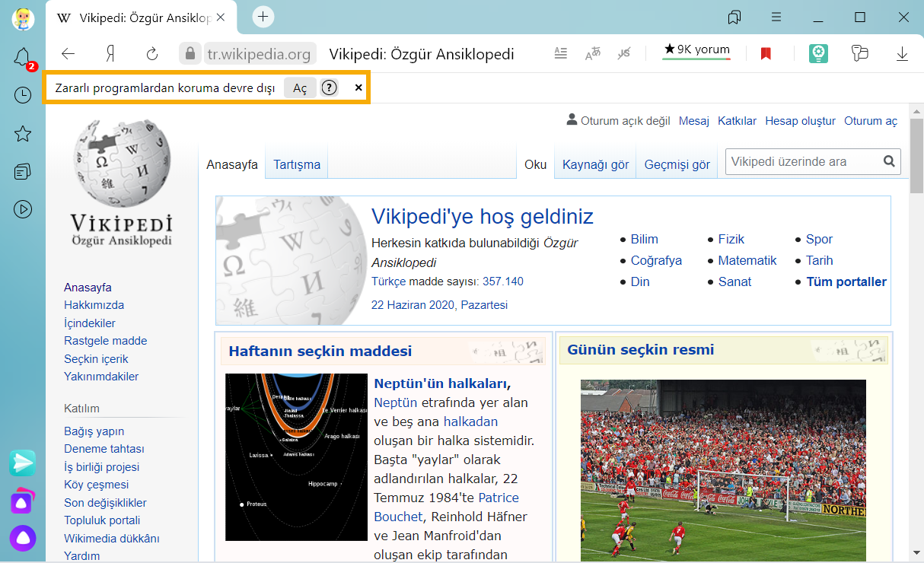Open the notifications bell in sidebar
Screen dimensions: 924x563
coord(23,57)
